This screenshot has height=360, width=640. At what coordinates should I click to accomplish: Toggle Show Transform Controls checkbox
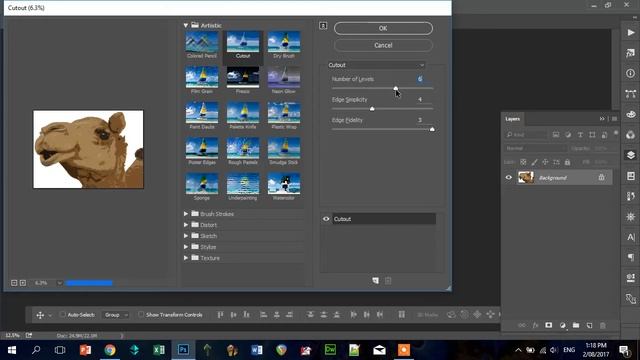(141, 314)
